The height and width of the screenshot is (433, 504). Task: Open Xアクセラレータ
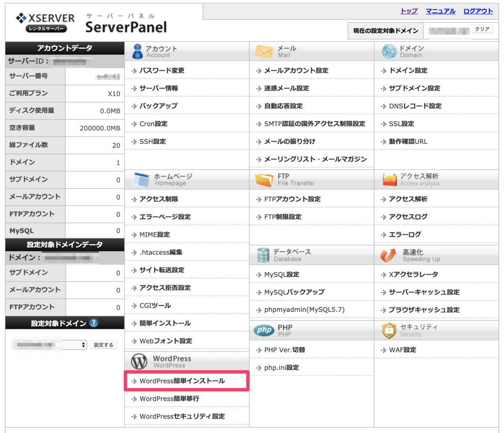414,274
